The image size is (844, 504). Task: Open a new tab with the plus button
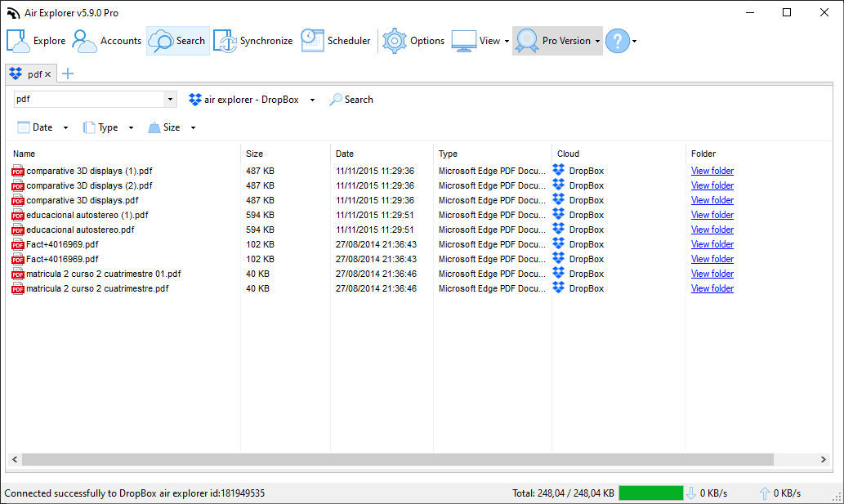click(x=68, y=73)
